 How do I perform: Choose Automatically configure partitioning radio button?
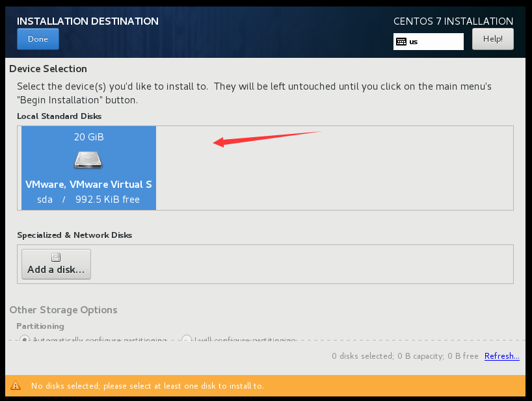[25, 339]
